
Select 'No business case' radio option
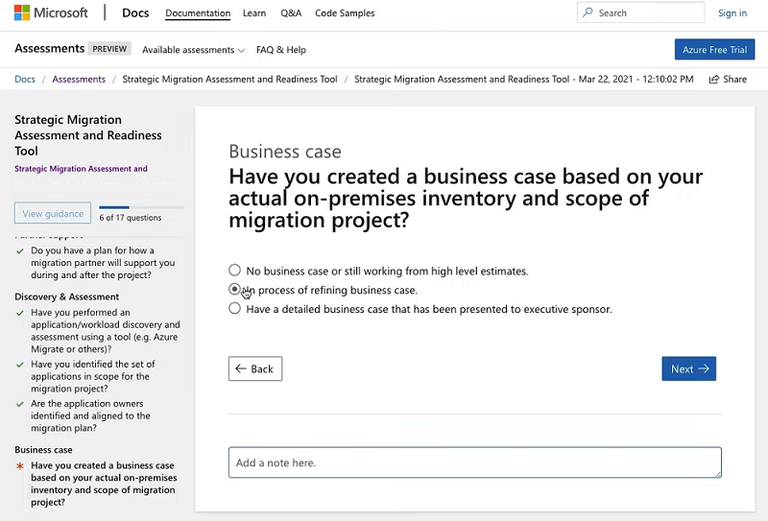point(235,270)
